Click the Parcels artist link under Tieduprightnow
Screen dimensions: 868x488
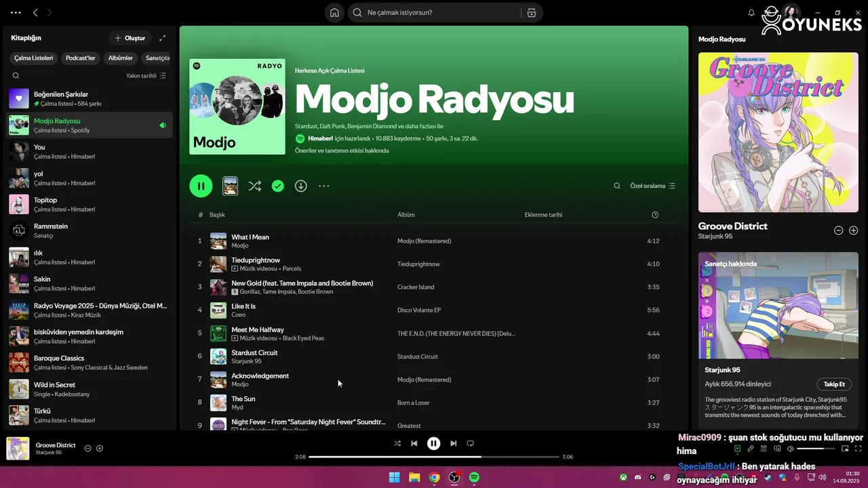[292, 268]
